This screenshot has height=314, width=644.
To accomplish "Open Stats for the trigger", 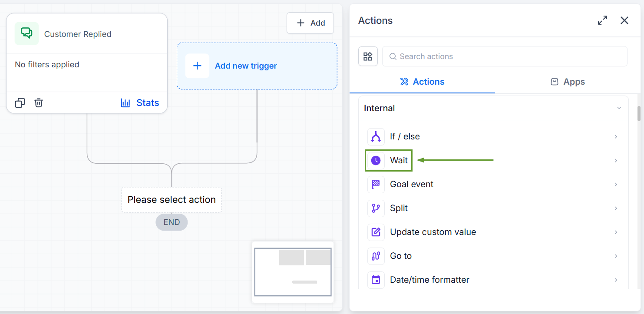I will click(x=140, y=103).
